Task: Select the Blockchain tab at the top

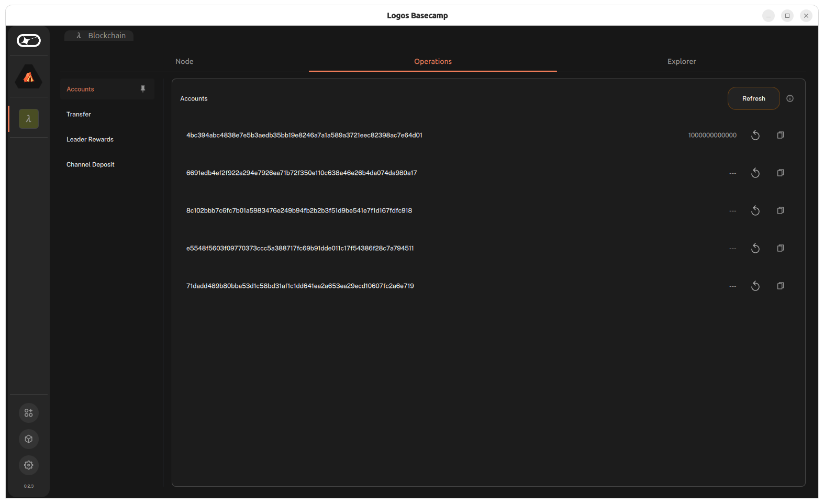Action: point(99,36)
